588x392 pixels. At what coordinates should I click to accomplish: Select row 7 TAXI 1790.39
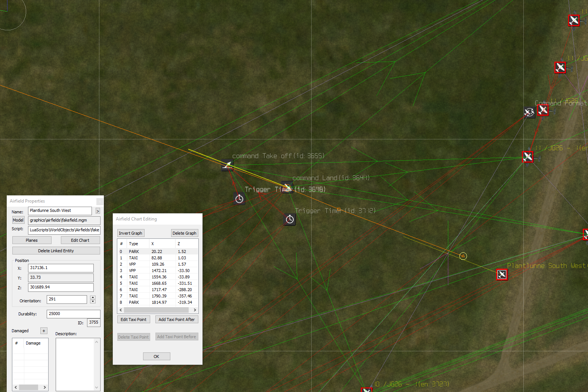158,296
